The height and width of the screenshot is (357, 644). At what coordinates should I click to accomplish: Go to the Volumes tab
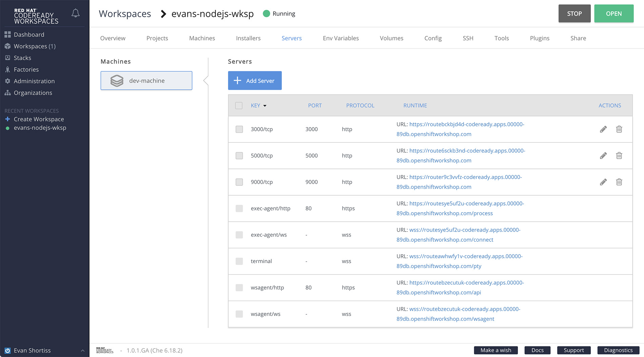pos(391,38)
